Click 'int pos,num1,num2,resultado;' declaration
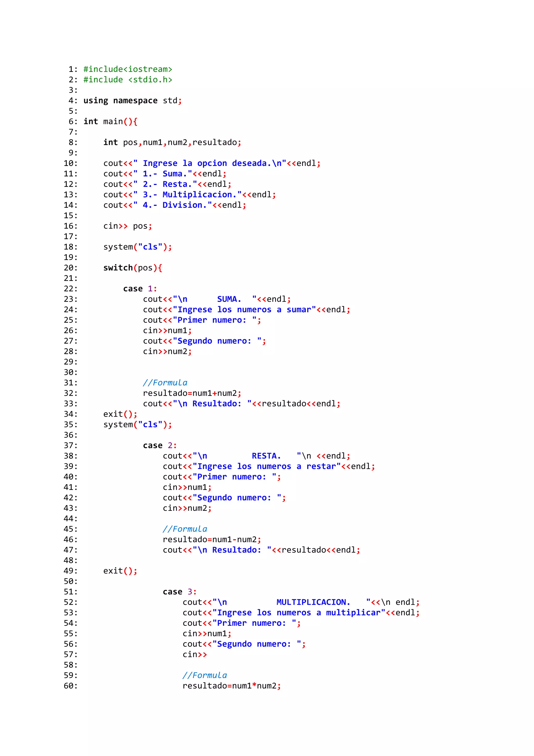Screen dimensions: 534x756 [172, 143]
